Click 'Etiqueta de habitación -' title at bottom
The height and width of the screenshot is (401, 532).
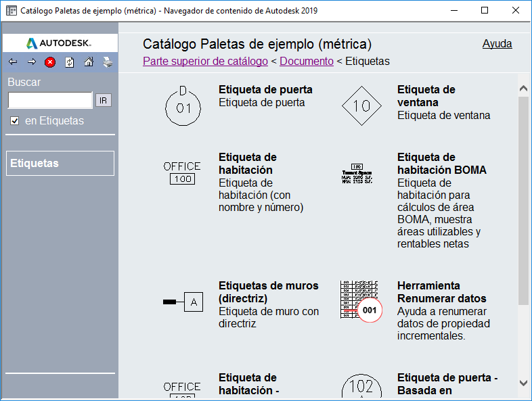[x=248, y=384]
